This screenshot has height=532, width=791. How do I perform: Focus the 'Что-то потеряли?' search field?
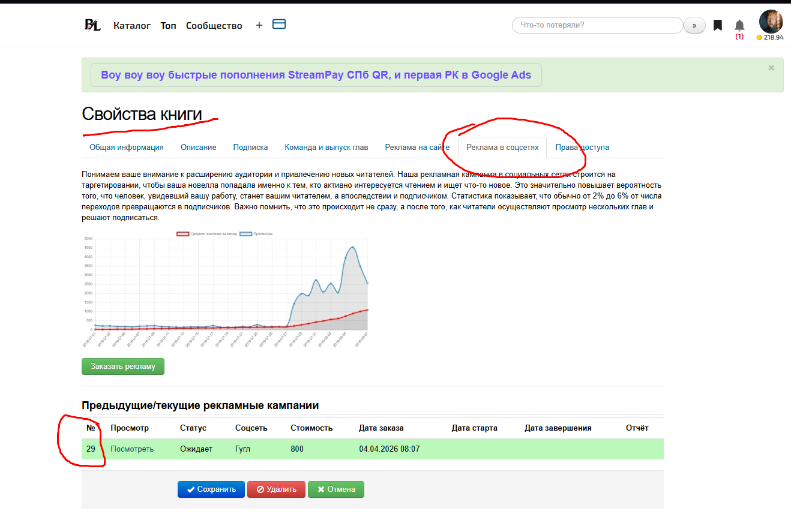coord(597,25)
